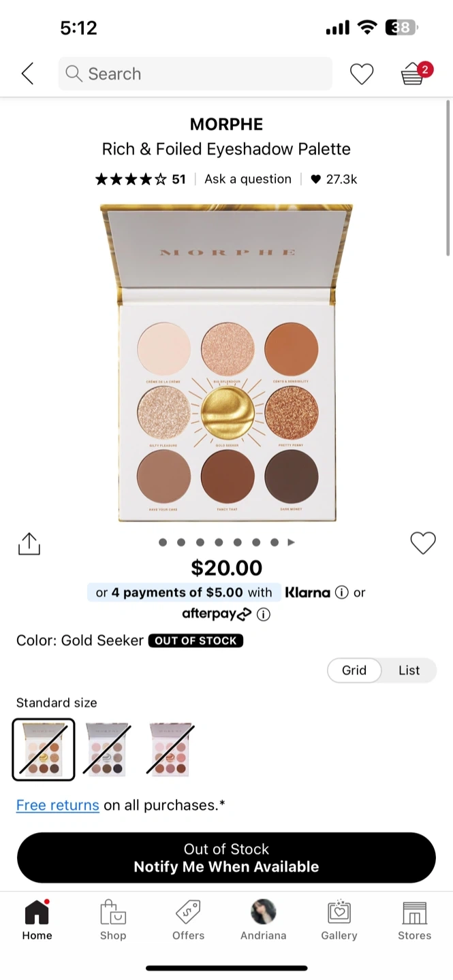Open the Shop tab
453x980 pixels.
coord(113,919)
